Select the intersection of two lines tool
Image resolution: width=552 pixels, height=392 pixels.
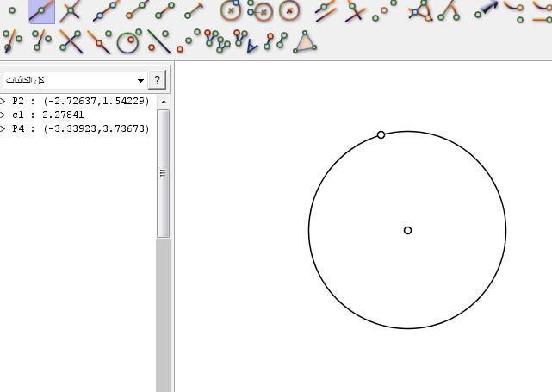tap(71, 10)
